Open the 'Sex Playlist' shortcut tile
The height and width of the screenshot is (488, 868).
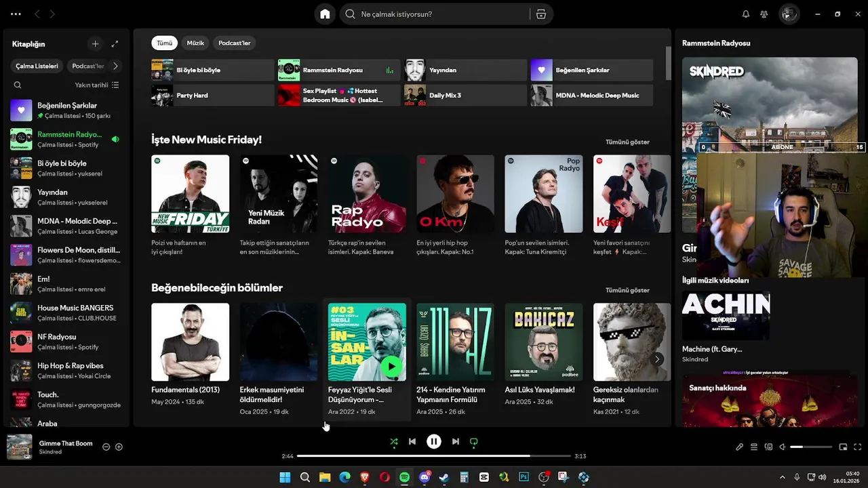point(339,96)
